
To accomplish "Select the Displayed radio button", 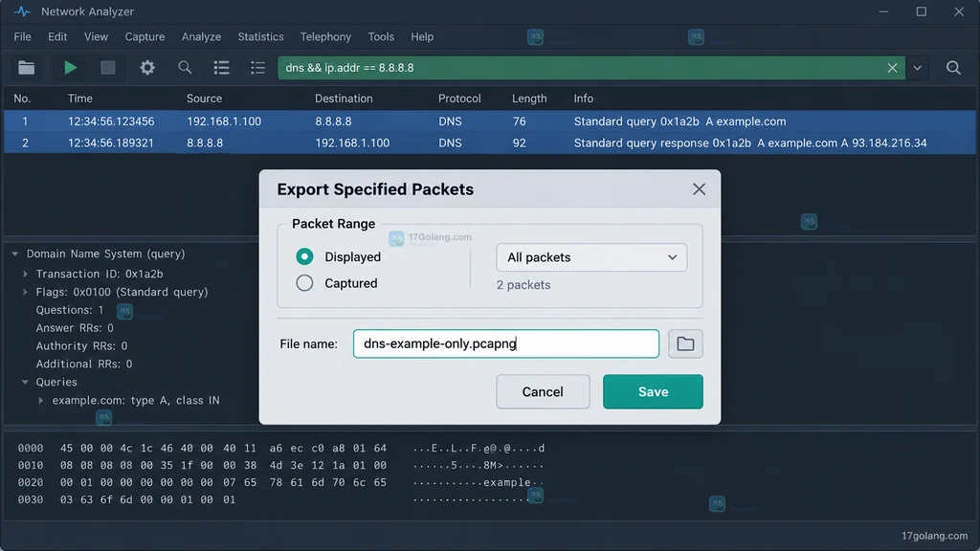I will (304, 256).
